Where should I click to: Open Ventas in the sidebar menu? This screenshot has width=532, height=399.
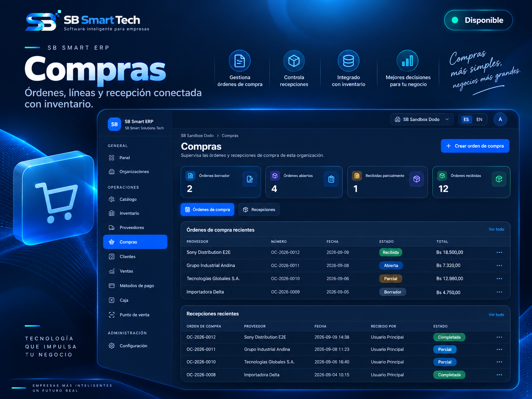coord(135,271)
